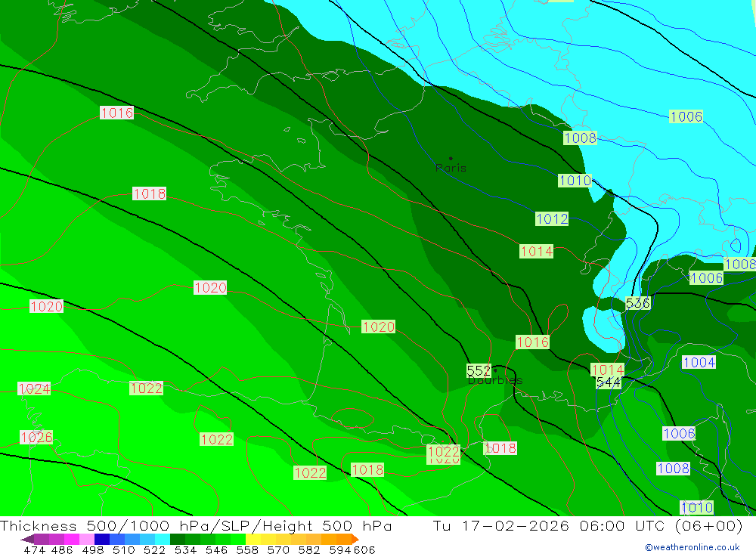This screenshot has height=554, width=756.
Task: Click the Paris city label
Action: click(x=451, y=169)
